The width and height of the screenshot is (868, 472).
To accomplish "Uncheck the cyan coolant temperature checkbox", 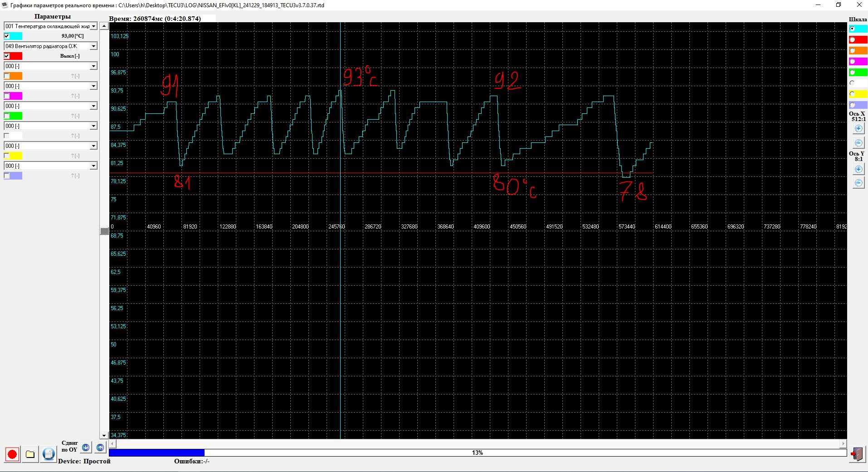I will click(7, 36).
